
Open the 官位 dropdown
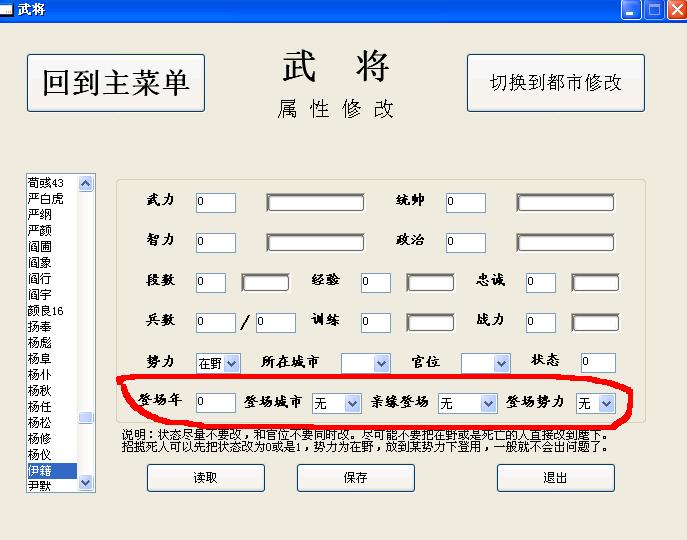point(485,363)
